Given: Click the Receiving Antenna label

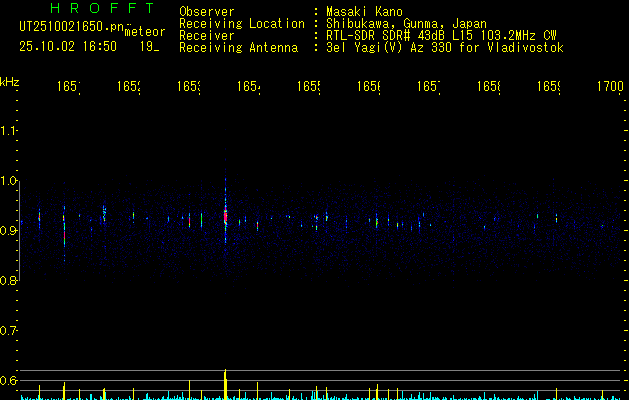Looking at the screenshot, I should [x=238, y=48].
